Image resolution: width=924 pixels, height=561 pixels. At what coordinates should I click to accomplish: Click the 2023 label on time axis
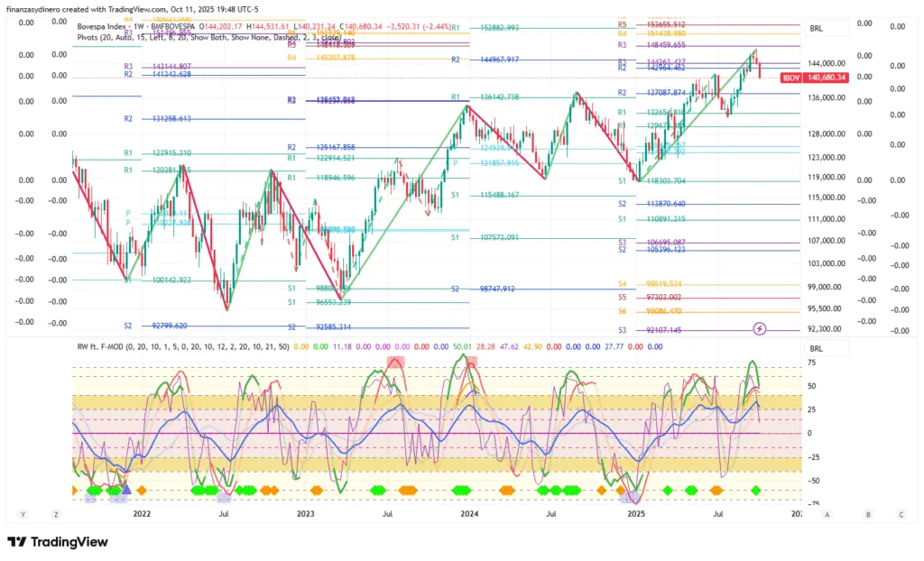click(x=305, y=514)
